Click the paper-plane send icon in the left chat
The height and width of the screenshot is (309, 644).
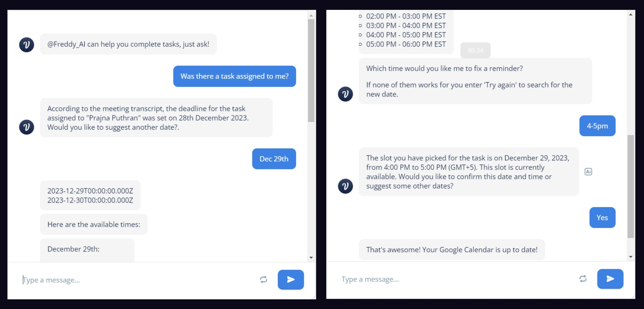coord(291,280)
